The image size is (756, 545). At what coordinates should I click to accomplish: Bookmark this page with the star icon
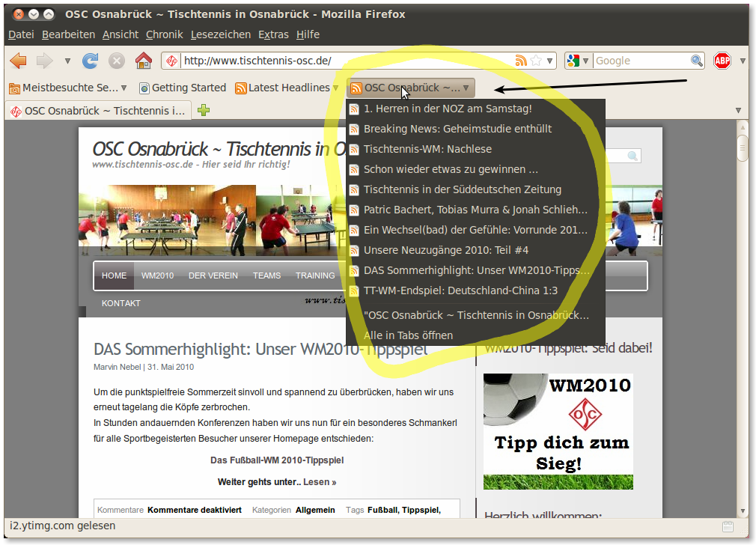click(x=536, y=61)
